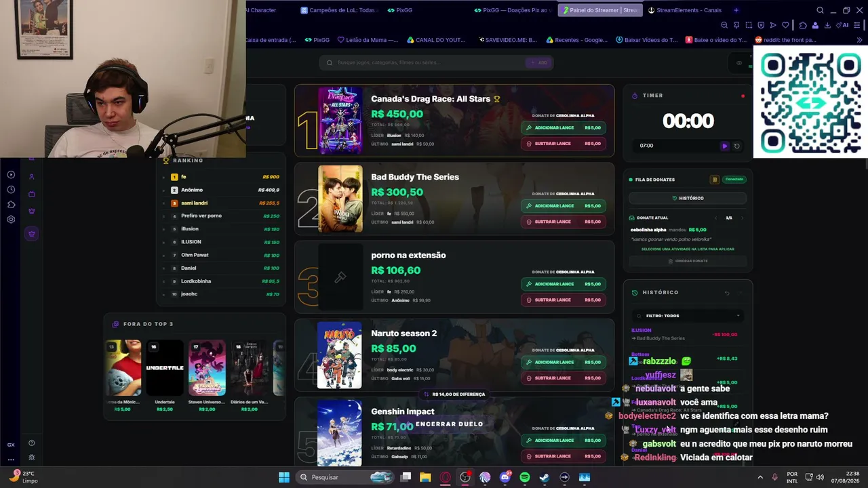The height and width of the screenshot is (488, 868).
Task: Open the Canada's Drag Race poster thumbnail
Action: (340, 121)
